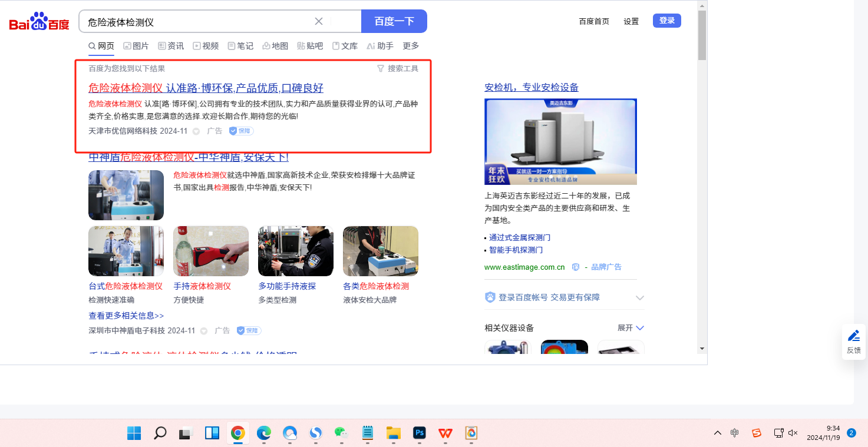Open the security scanner ad image
Screen dimensions: 868x447
point(560,142)
